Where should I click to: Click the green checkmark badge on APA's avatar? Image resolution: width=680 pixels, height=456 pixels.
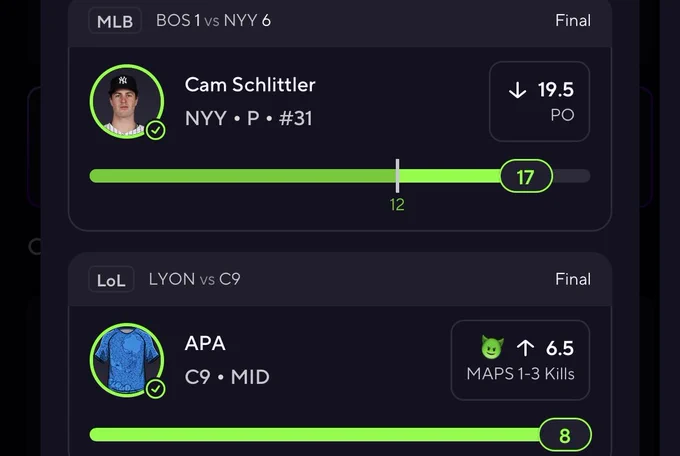coord(156,389)
